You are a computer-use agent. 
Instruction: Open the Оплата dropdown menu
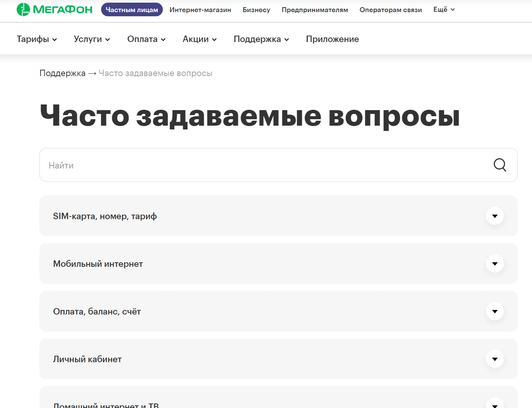[146, 39]
